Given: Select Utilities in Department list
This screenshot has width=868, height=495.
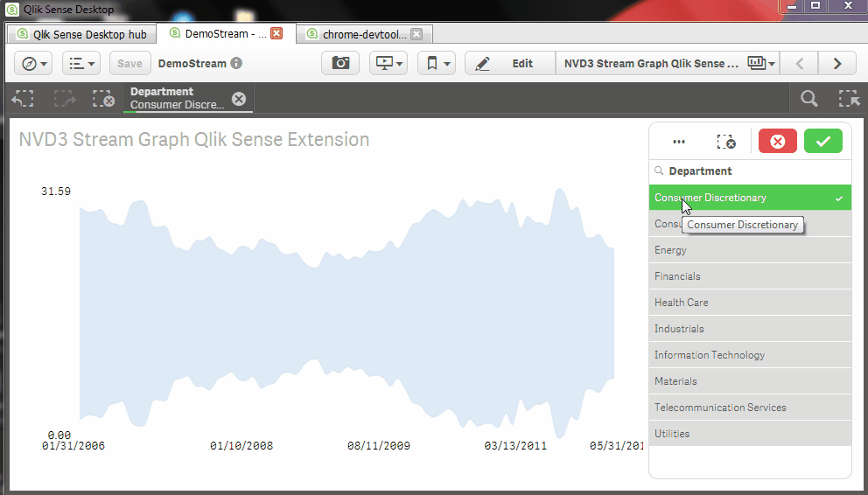Looking at the screenshot, I should [750, 434].
